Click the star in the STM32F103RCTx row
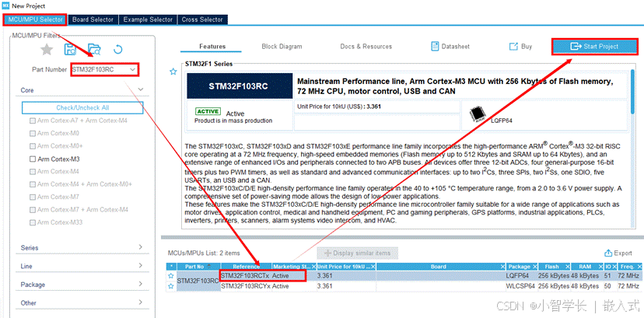644x318 pixels. coord(171,276)
